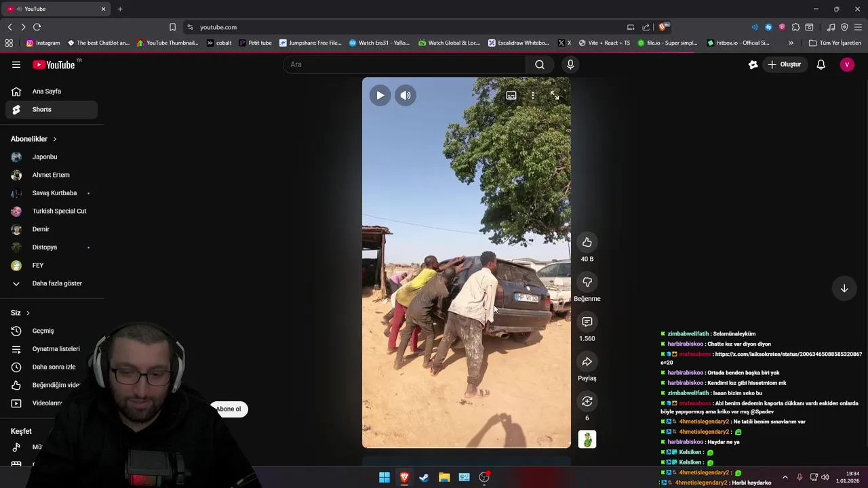Bookmark this page from address bar

tap(172, 27)
